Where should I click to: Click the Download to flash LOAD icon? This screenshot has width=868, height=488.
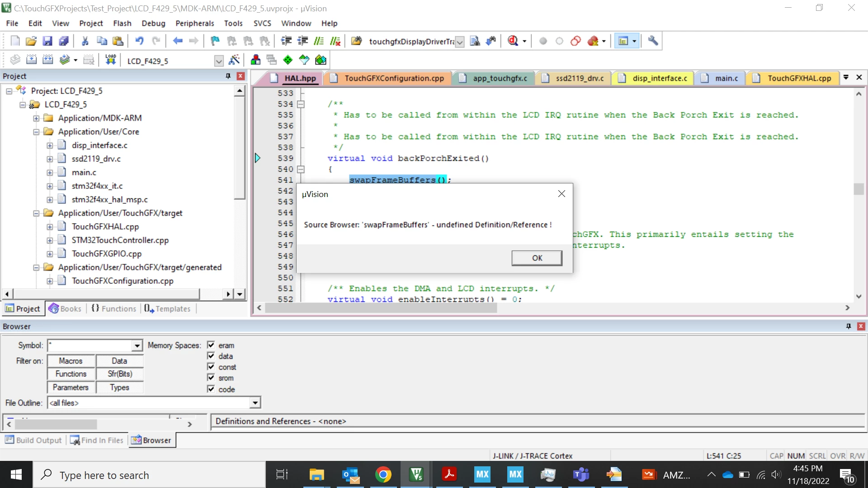[x=111, y=60]
